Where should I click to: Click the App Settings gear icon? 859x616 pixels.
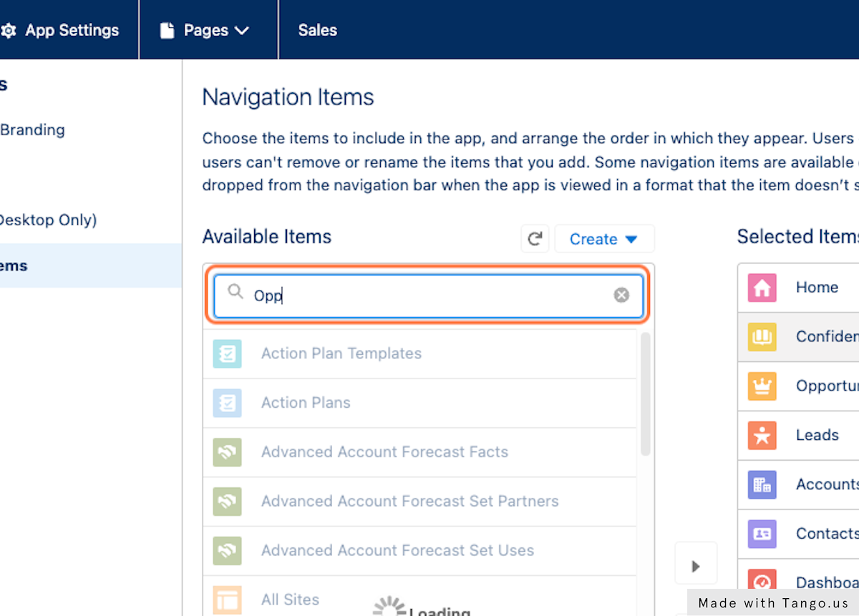9,31
